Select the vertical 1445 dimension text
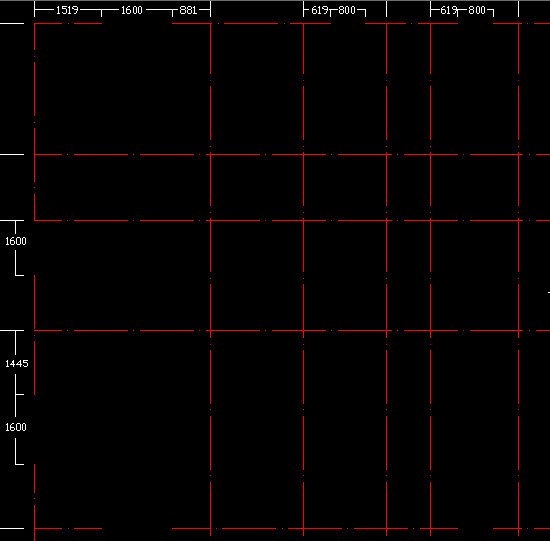 click(16, 363)
